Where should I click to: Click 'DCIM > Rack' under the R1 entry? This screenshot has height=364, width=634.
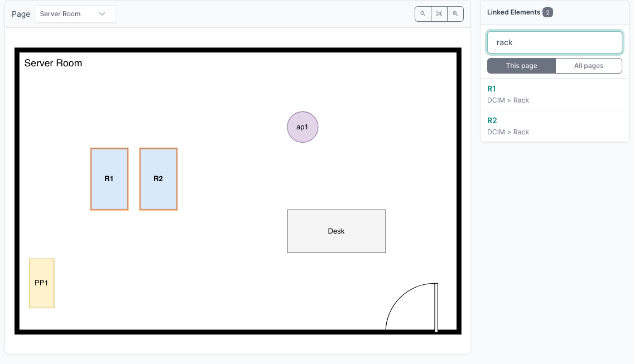(x=508, y=100)
